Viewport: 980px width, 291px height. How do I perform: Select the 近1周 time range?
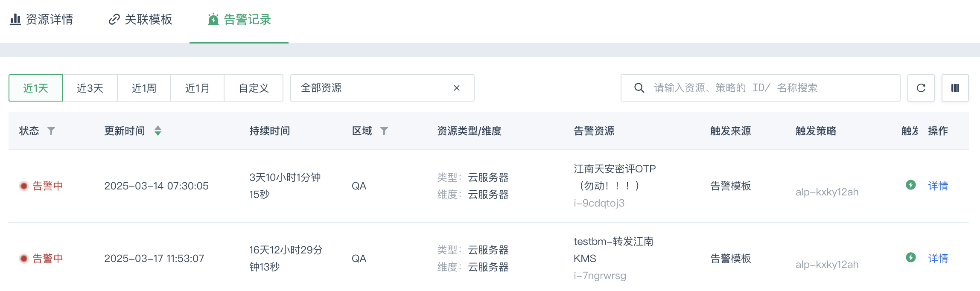[144, 88]
